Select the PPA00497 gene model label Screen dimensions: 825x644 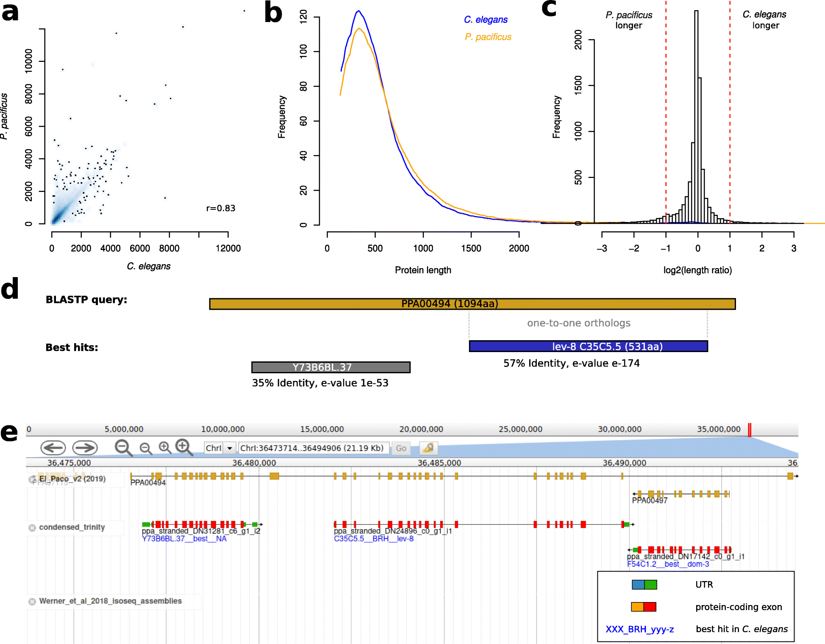[650, 500]
